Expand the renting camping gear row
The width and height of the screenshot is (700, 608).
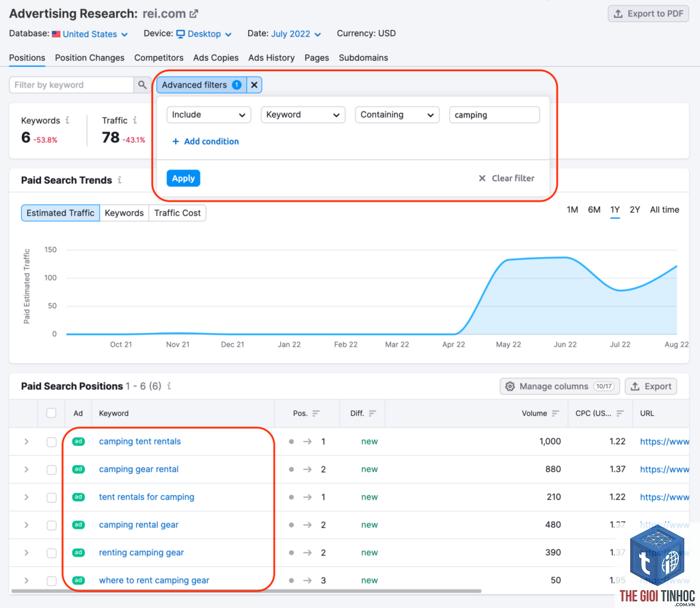click(27, 553)
